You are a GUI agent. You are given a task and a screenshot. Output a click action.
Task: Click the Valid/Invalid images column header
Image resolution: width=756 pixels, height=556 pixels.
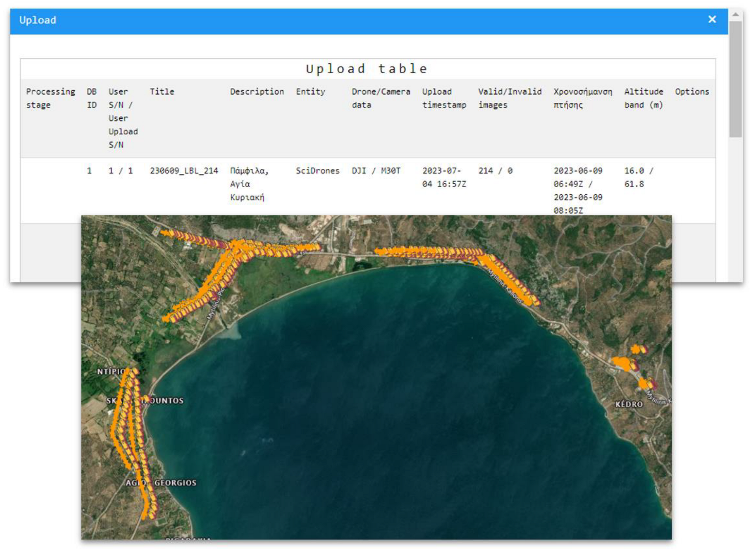point(510,98)
